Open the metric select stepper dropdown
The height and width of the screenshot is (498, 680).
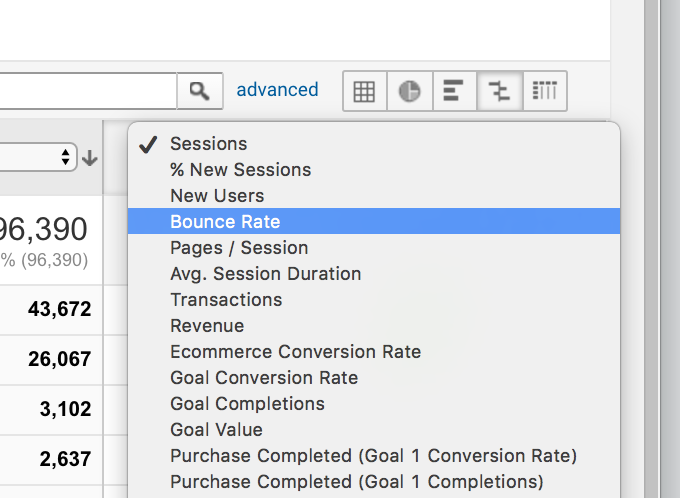[x=38, y=157]
